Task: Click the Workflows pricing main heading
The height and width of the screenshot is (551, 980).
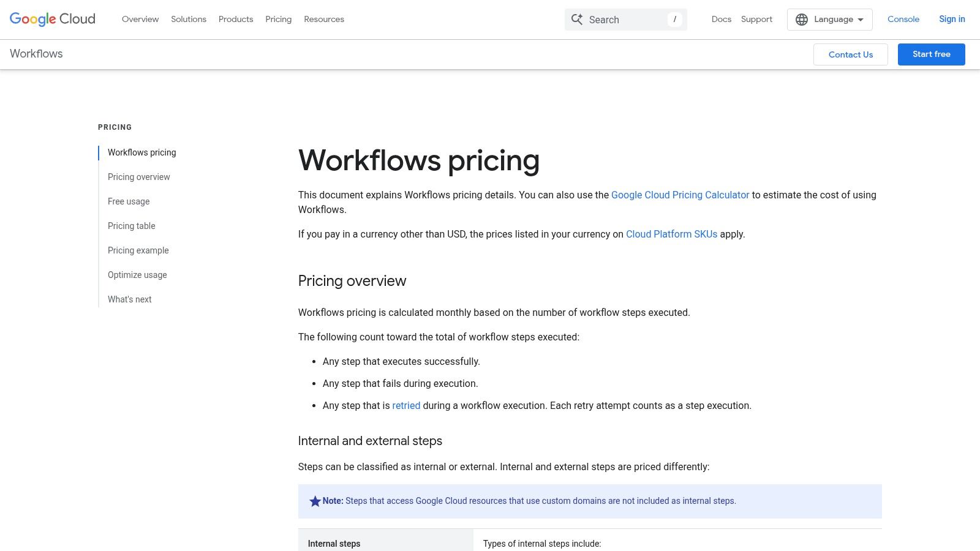Action: [x=419, y=160]
